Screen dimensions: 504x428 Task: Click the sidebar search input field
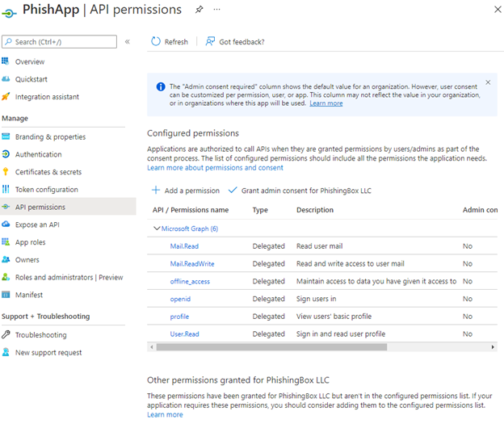point(65,41)
